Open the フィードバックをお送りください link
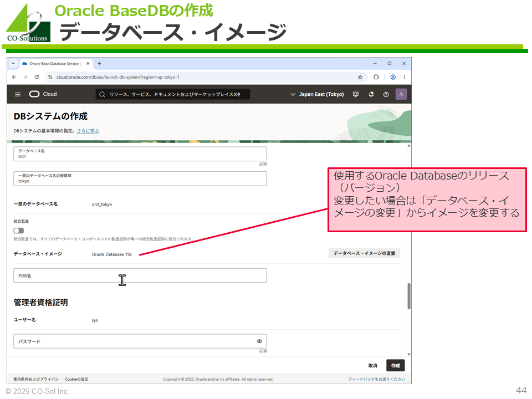532x399 pixels. click(377, 379)
